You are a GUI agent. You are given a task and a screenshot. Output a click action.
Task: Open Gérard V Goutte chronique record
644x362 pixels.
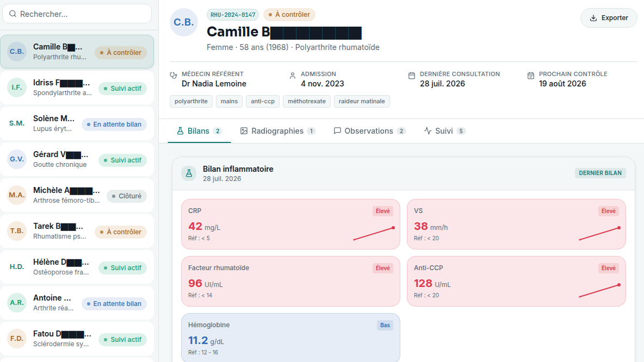pyautogui.click(x=77, y=159)
